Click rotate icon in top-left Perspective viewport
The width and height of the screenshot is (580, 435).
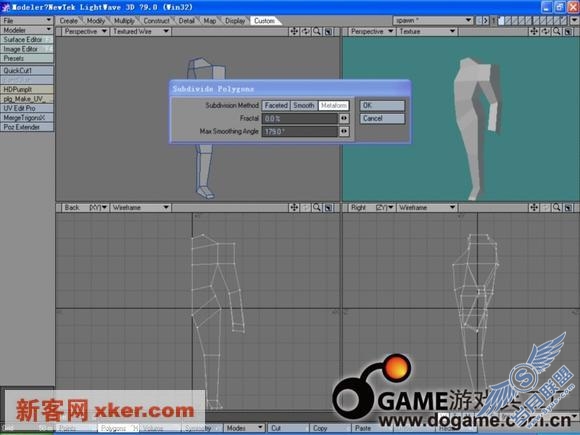coord(306,31)
